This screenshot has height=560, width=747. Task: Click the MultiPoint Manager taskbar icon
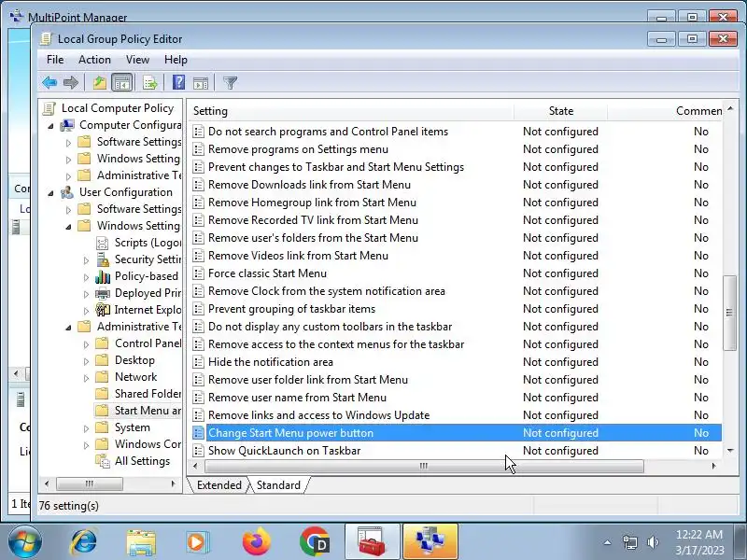[430, 542]
